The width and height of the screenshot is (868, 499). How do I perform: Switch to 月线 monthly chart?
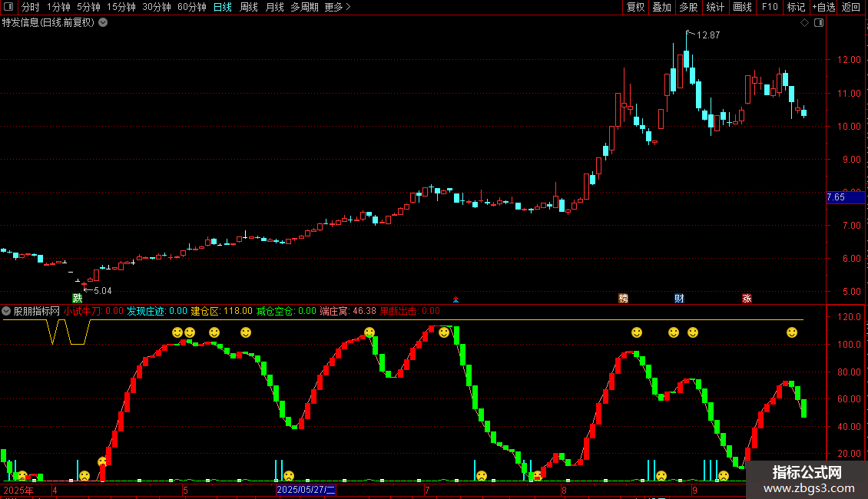coord(274,7)
